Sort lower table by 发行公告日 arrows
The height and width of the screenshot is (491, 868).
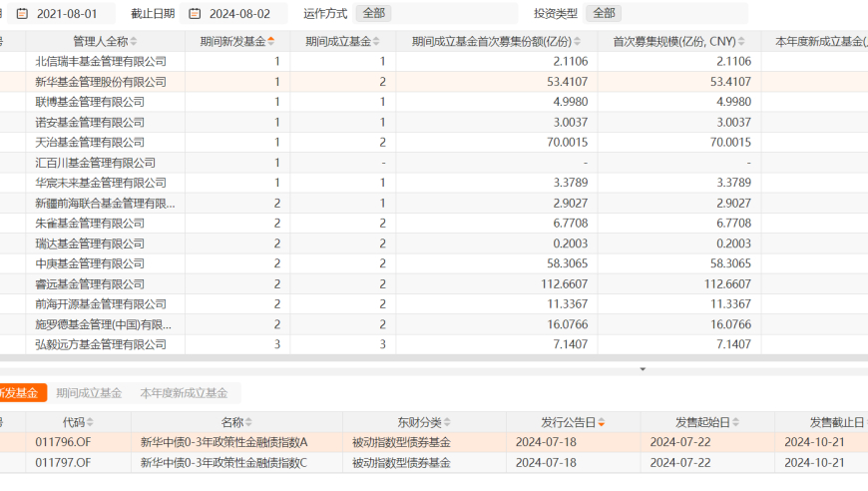click(x=602, y=423)
